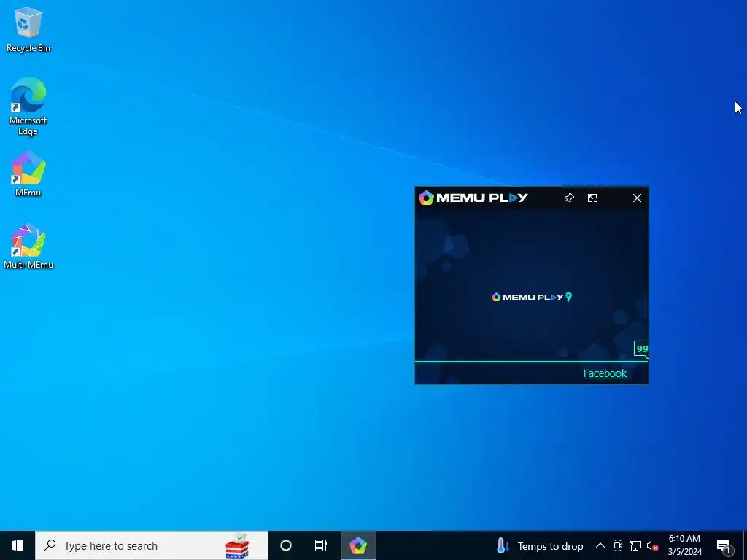Open the muted volume tray icon

652,545
